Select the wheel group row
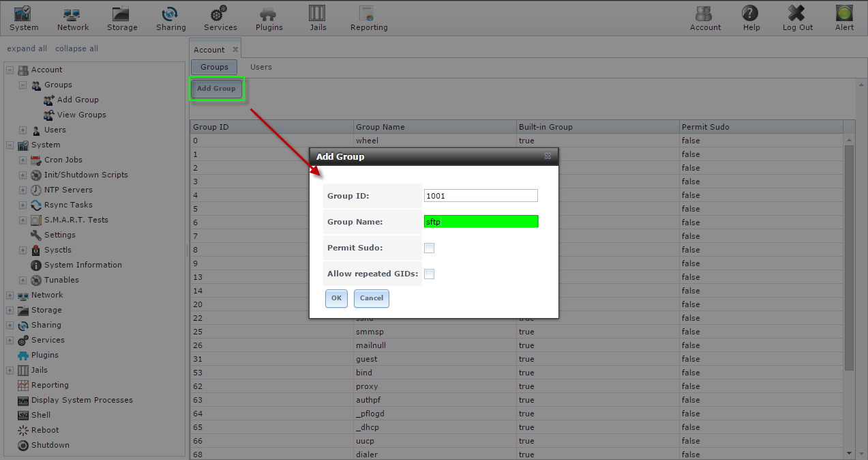 point(516,141)
